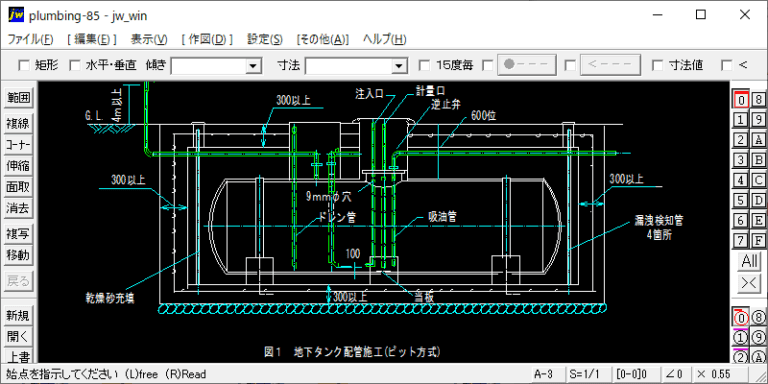
Task: Select layer E button
Action: (x=758, y=220)
